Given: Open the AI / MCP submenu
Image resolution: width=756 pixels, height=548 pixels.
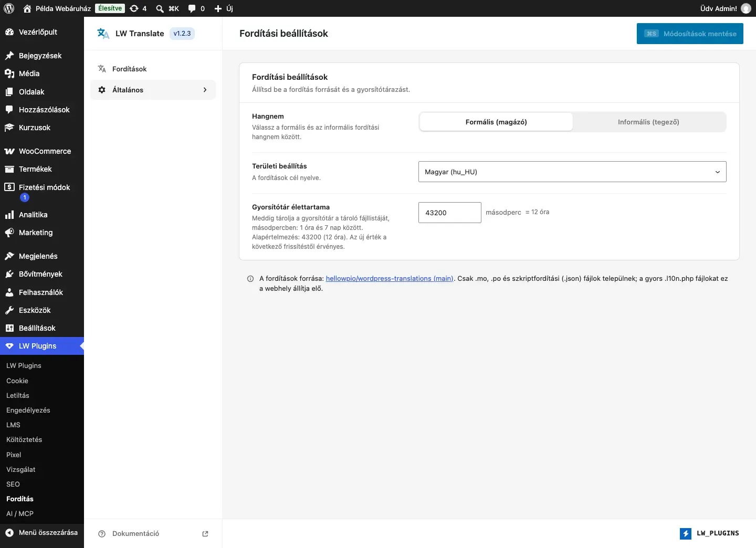Looking at the screenshot, I should pyautogui.click(x=20, y=513).
